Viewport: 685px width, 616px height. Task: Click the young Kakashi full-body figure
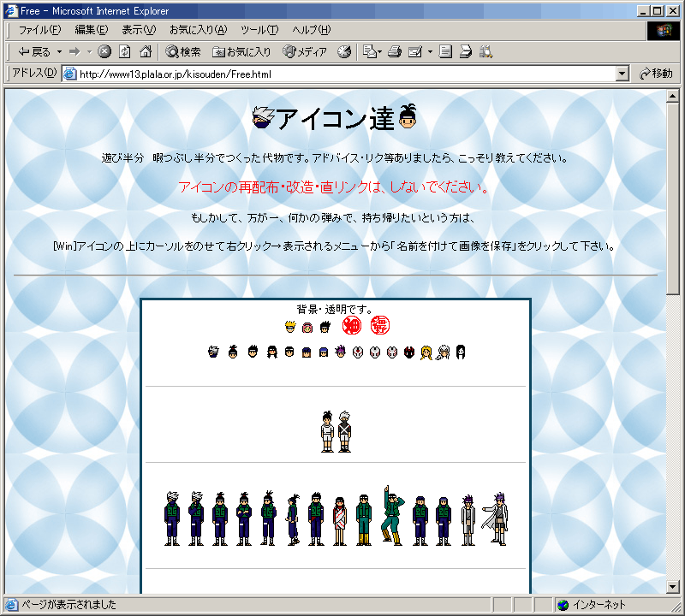click(x=344, y=431)
